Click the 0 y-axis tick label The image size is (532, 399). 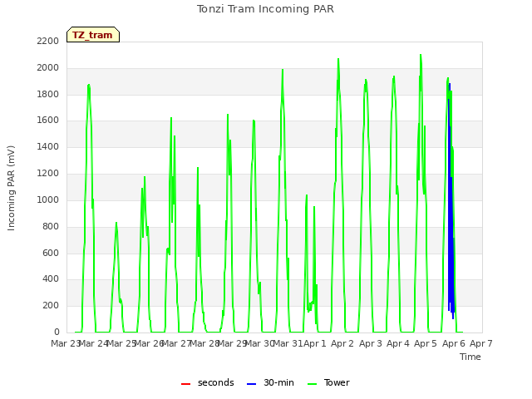coord(57,332)
